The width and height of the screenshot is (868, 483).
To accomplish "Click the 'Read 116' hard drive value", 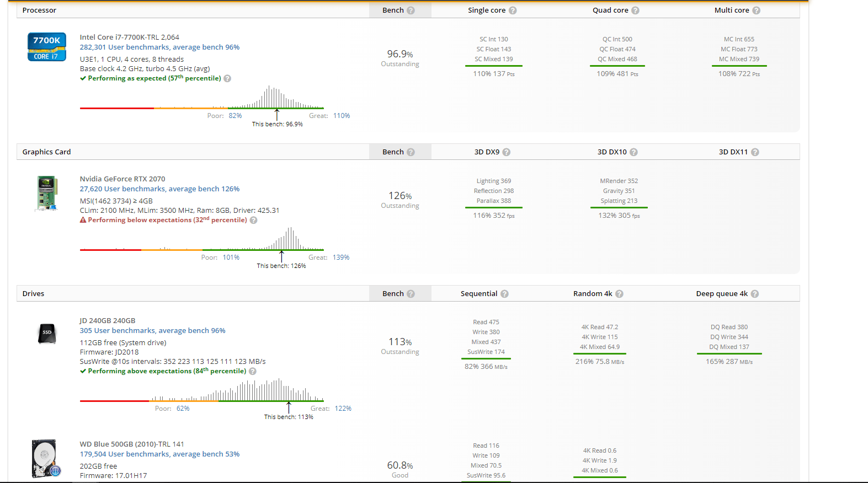I will pos(486,446).
